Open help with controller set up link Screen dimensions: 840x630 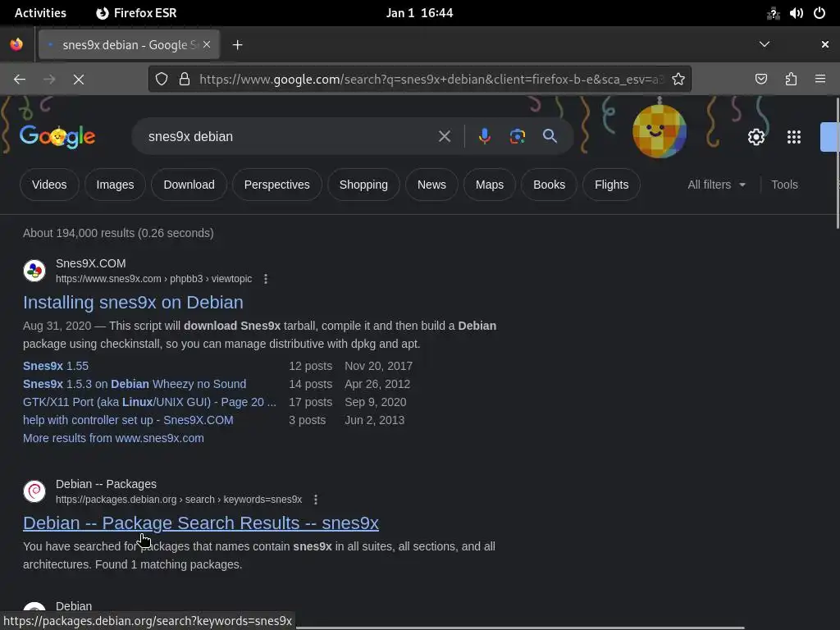128,421
